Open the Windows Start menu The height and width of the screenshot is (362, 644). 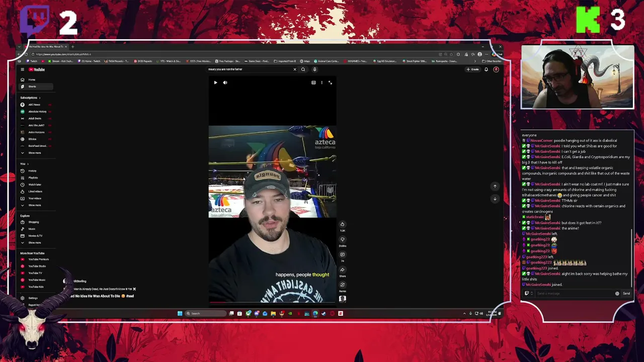pyautogui.click(x=180, y=314)
